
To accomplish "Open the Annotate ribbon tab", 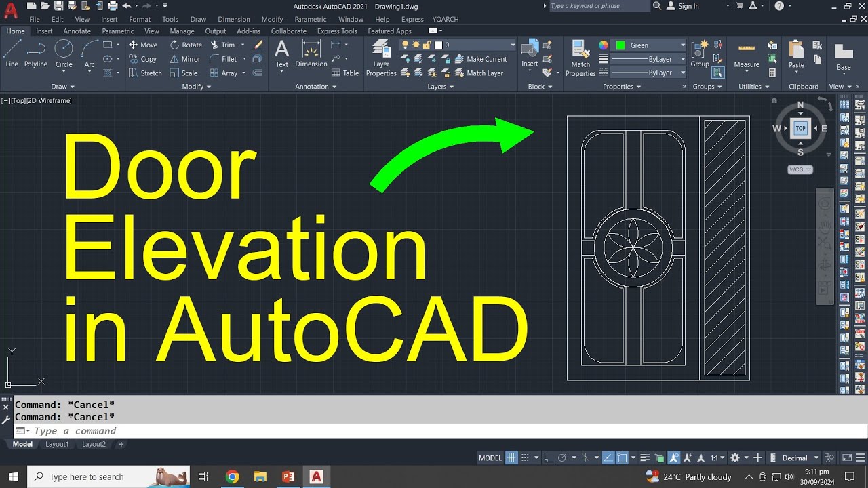I will [77, 31].
